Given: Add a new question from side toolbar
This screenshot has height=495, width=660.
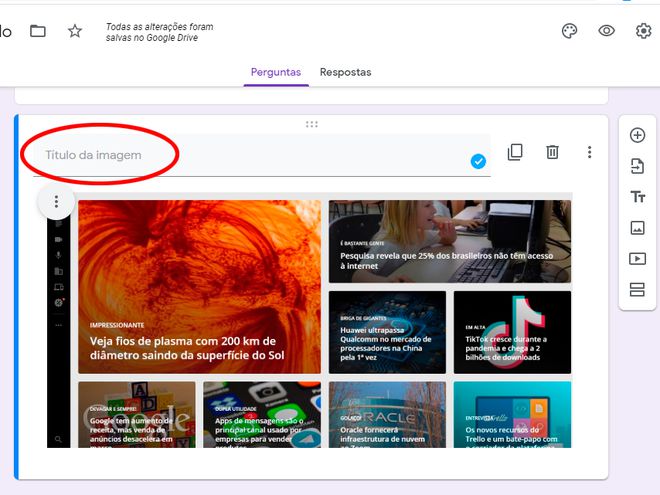Looking at the screenshot, I should point(637,135).
